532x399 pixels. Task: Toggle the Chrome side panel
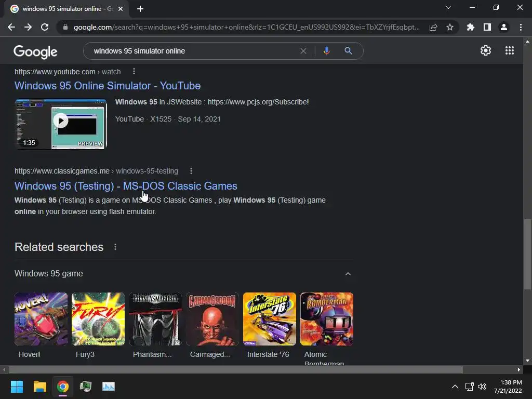click(x=487, y=27)
